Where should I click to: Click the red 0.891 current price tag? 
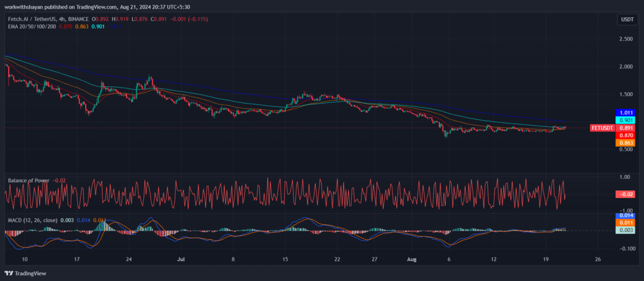626,128
